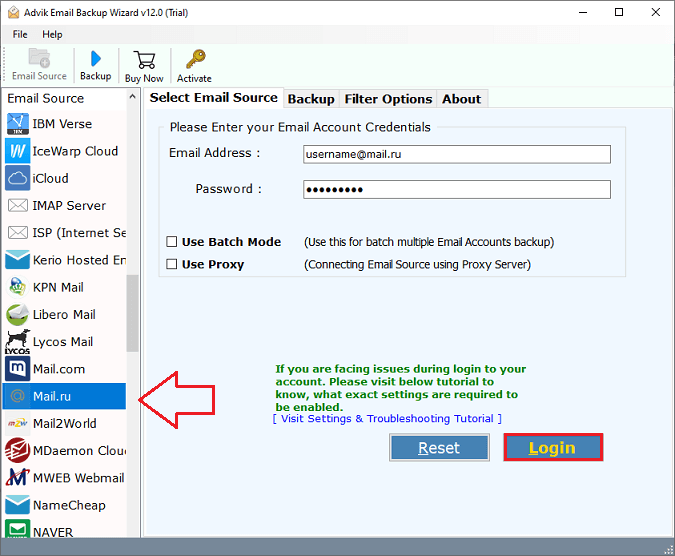Click the email source list scrollbar thumb
The width and height of the screenshot is (675, 556).
133,313
